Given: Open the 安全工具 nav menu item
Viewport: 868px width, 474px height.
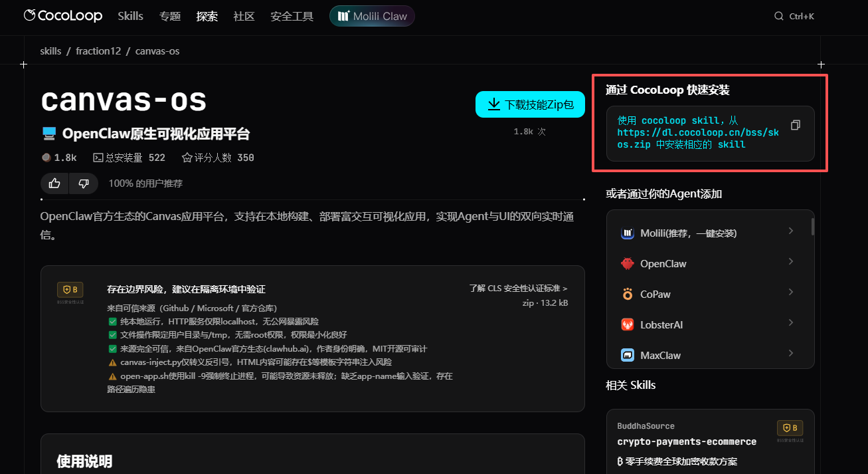Looking at the screenshot, I should (292, 16).
